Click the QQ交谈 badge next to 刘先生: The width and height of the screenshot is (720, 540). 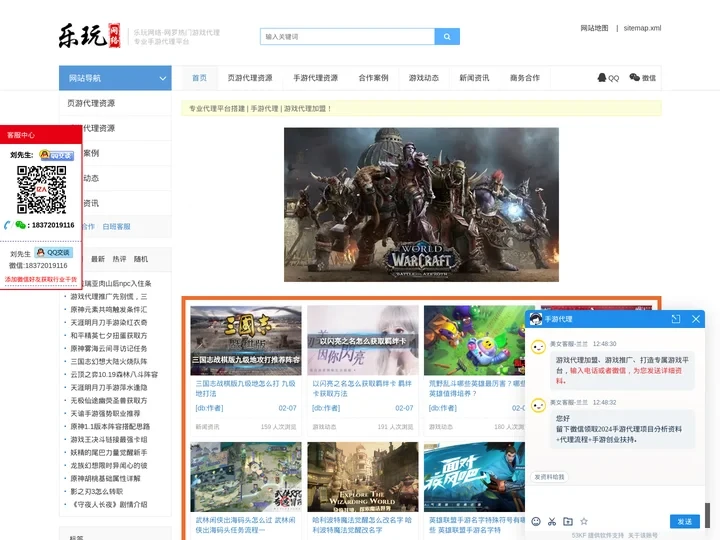[56, 155]
